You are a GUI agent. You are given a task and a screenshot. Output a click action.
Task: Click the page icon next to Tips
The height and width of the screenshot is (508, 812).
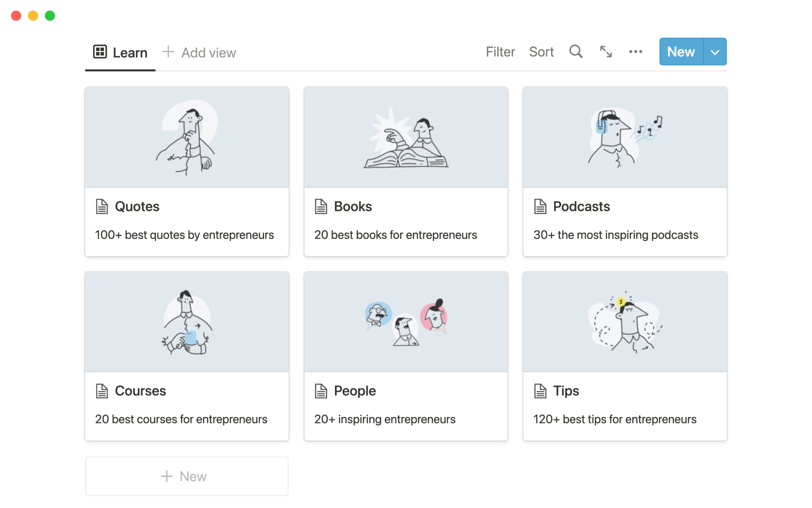(540, 391)
